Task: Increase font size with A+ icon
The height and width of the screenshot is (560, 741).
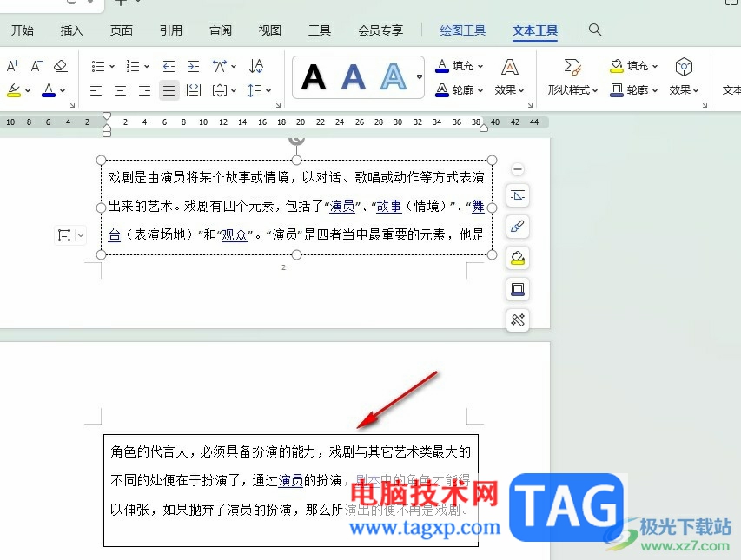Action: coord(13,66)
